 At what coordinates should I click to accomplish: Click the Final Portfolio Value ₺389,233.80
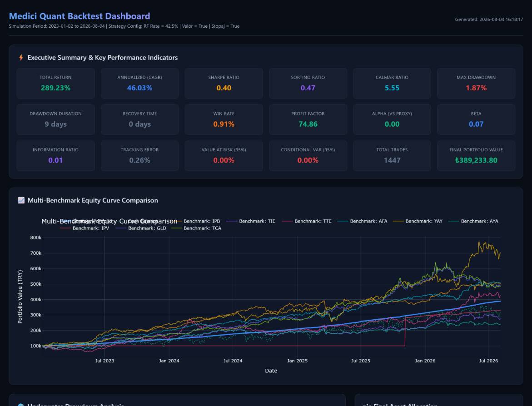(x=476, y=160)
